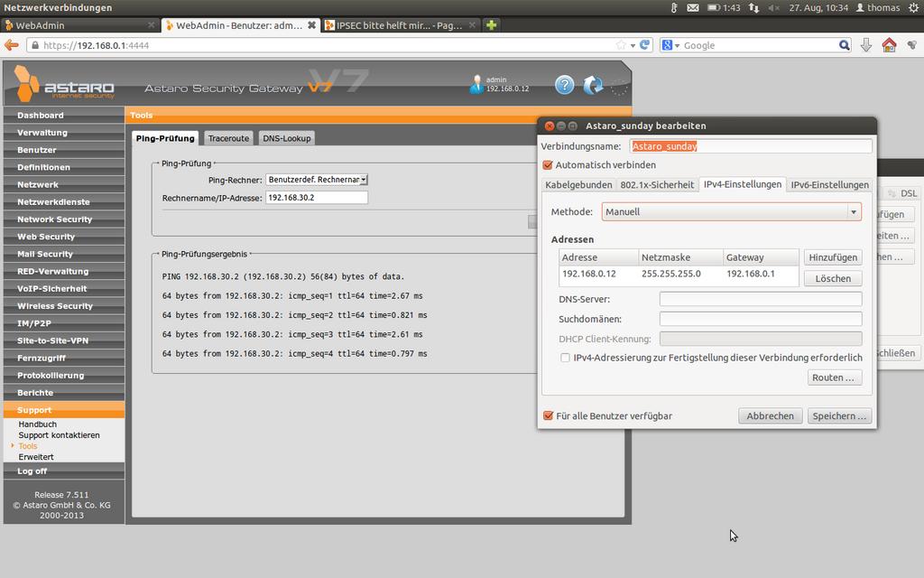Enable IPv4-Adressierung erforderlich checkbox
924x578 pixels.
click(x=565, y=358)
